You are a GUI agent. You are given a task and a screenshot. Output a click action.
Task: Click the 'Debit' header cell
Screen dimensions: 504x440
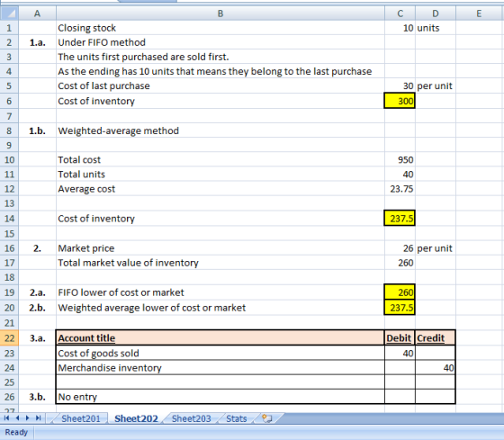400,337
